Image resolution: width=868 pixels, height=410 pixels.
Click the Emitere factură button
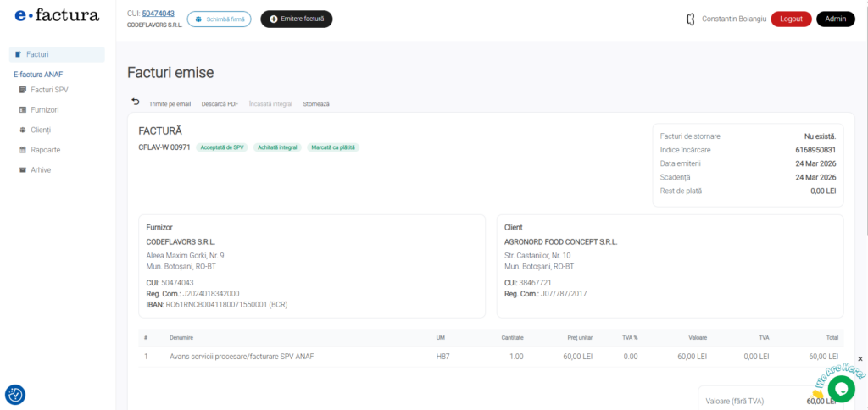[x=296, y=19]
